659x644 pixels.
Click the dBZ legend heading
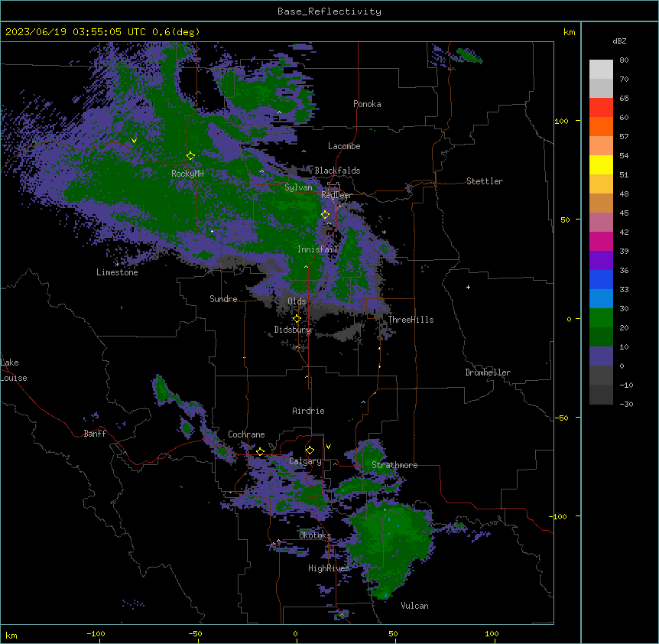click(619, 41)
